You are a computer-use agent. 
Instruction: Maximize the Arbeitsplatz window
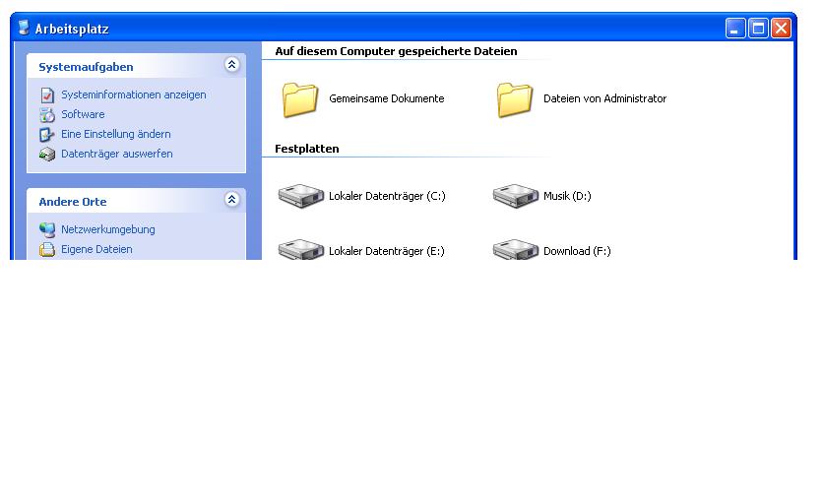(758, 28)
